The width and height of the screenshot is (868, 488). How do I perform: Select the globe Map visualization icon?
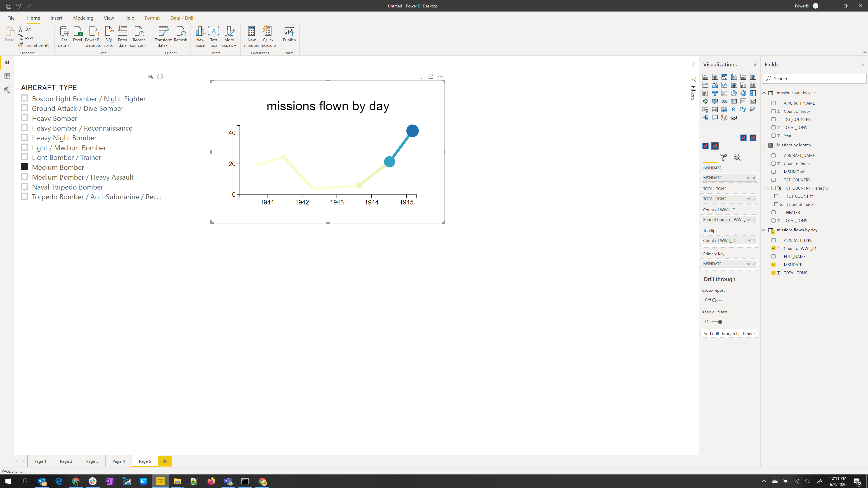705,101
